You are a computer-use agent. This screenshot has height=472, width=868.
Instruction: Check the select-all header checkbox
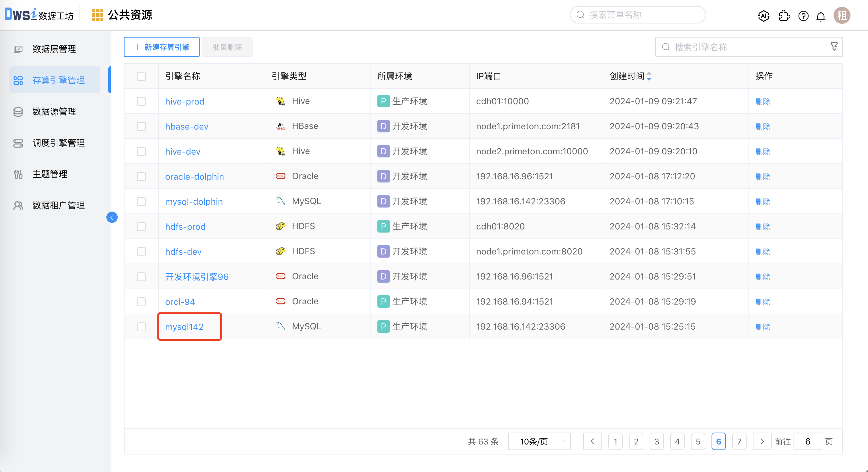pyautogui.click(x=141, y=76)
